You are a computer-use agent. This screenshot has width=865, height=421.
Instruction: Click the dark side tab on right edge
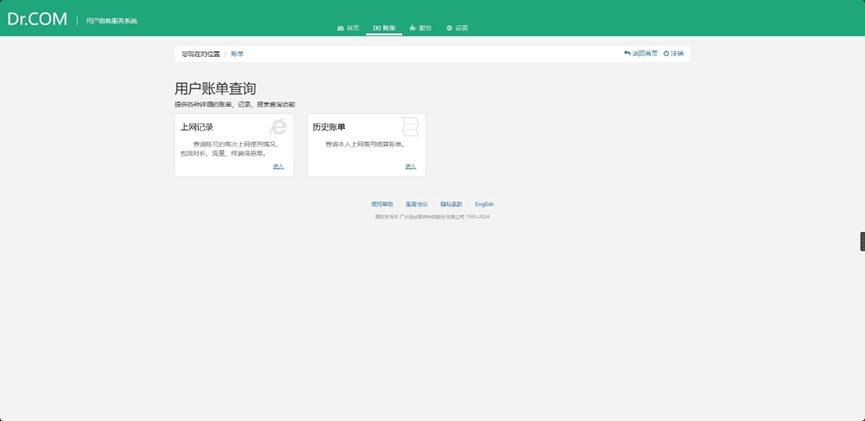(x=861, y=241)
